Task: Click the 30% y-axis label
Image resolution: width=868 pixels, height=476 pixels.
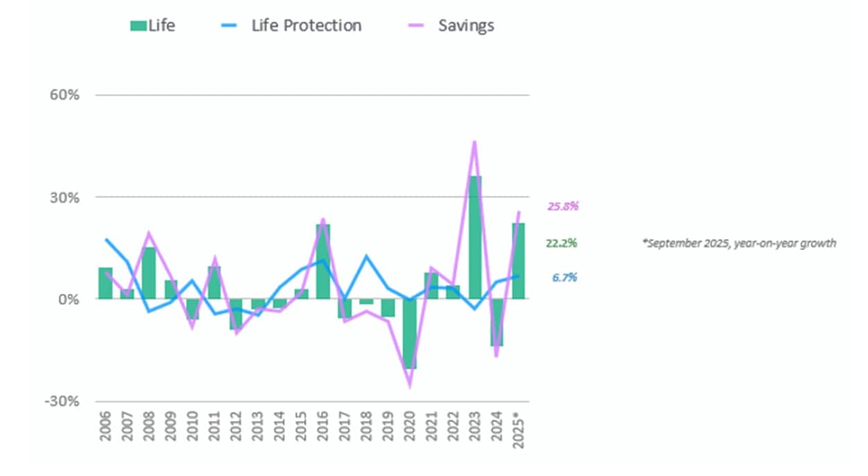Action: [x=64, y=197]
